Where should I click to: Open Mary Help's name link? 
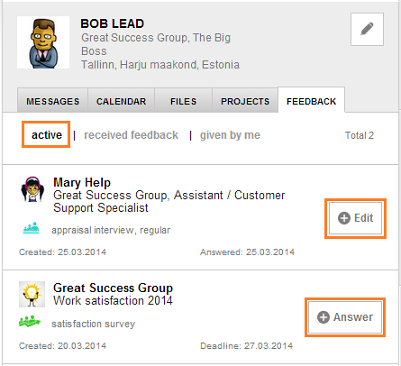pyautogui.click(x=82, y=182)
